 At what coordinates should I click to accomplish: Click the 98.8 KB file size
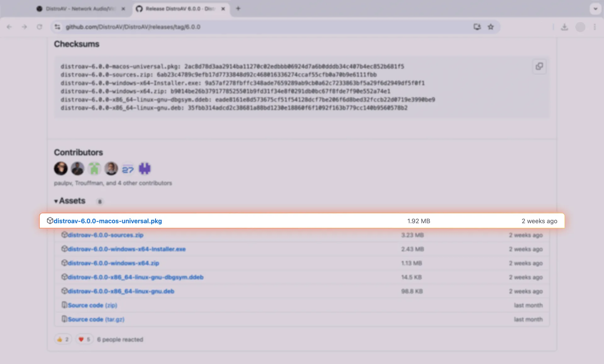pyautogui.click(x=412, y=291)
